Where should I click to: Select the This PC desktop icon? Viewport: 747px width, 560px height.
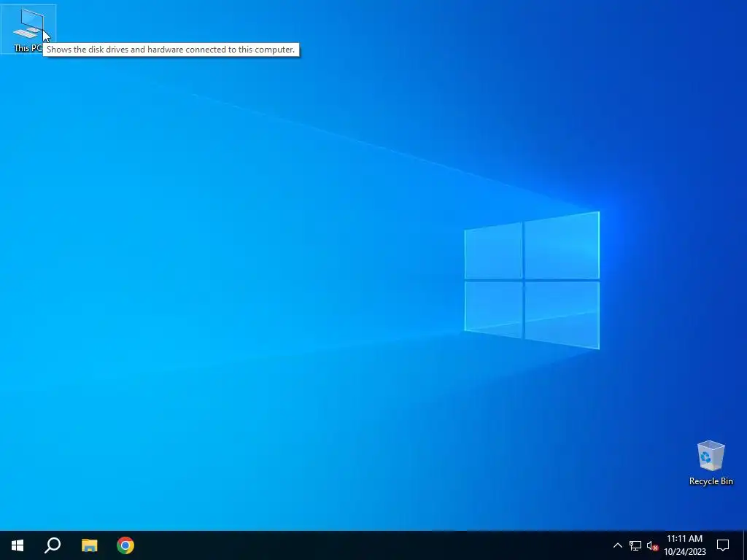[x=28, y=28]
